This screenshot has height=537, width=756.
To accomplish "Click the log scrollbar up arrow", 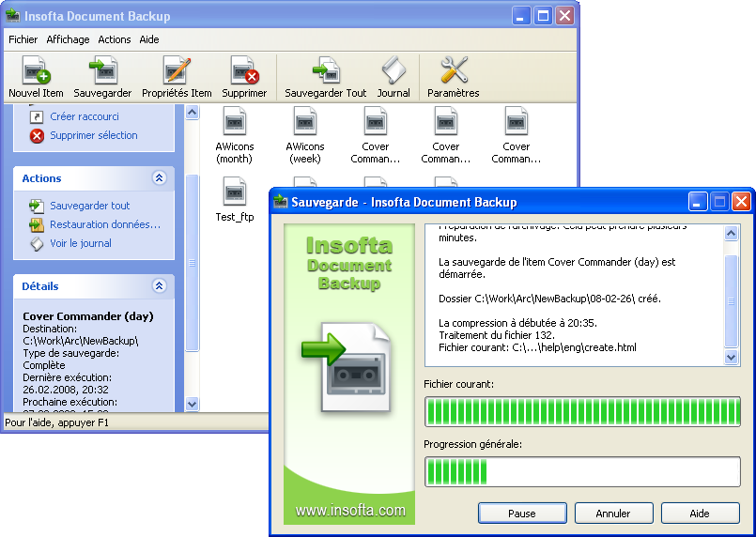I will 731,234.
